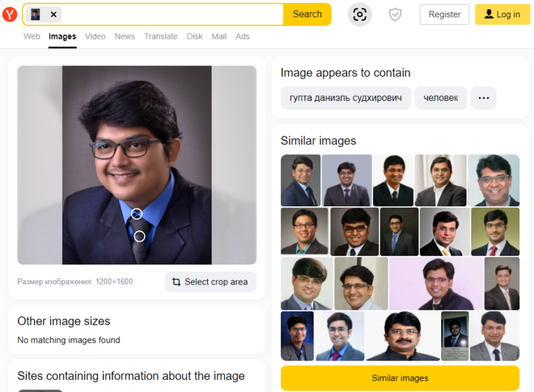Screen dimensions: 534x392
Task: Open the News tab
Action: [124, 36]
